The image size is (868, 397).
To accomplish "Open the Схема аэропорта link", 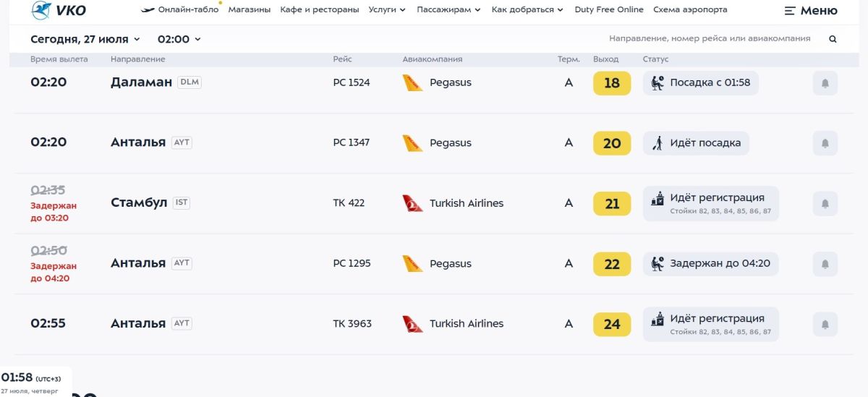I will [x=690, y=10].
